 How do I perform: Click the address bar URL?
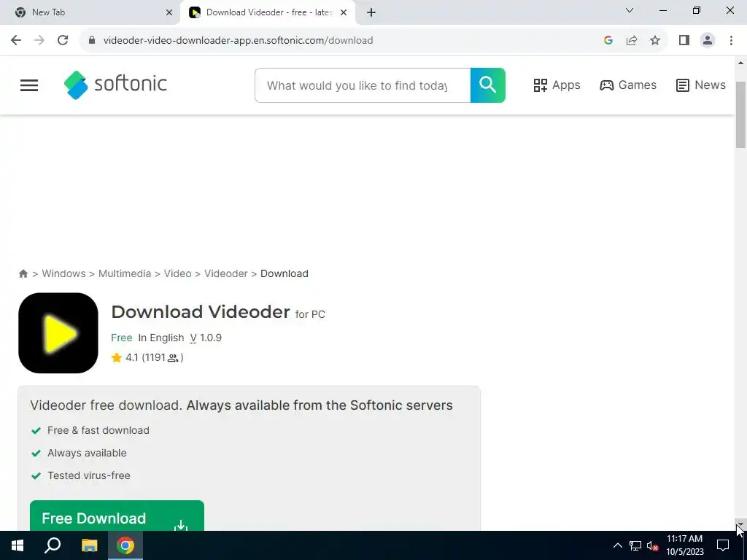point(238,41)
